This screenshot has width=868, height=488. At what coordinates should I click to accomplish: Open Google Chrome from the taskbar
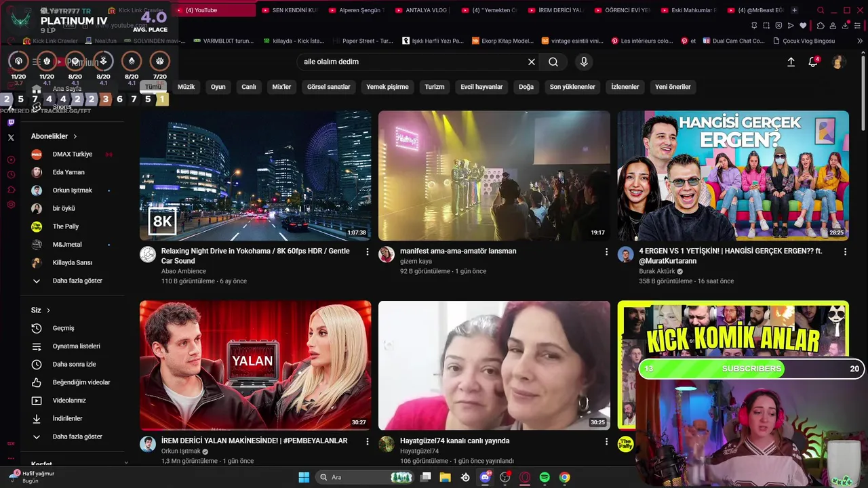coord(564,477)
